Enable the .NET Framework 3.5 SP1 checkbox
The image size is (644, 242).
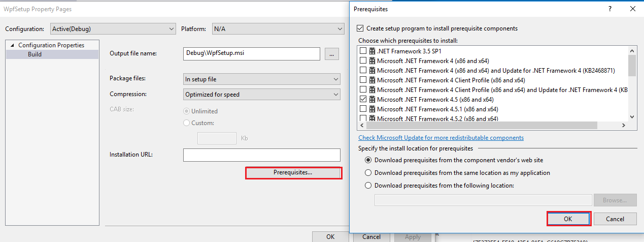point(363,51)
